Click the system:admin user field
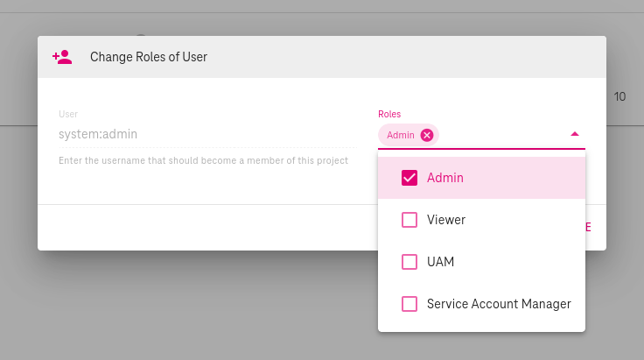Image resolution: width=644 pixels, height=360 pixels. 98,135
